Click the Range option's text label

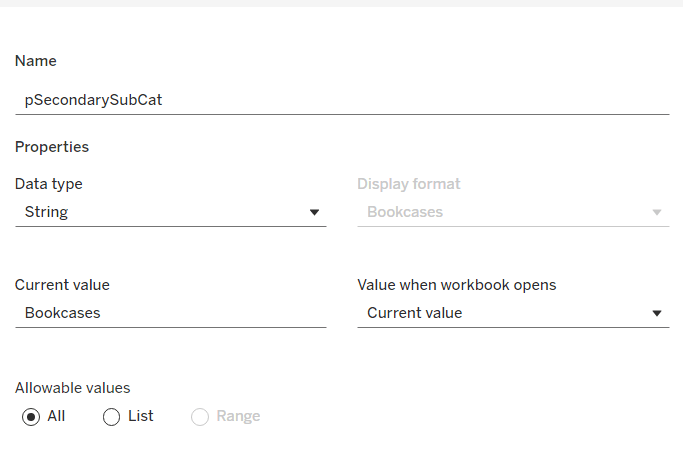point(238,416)
